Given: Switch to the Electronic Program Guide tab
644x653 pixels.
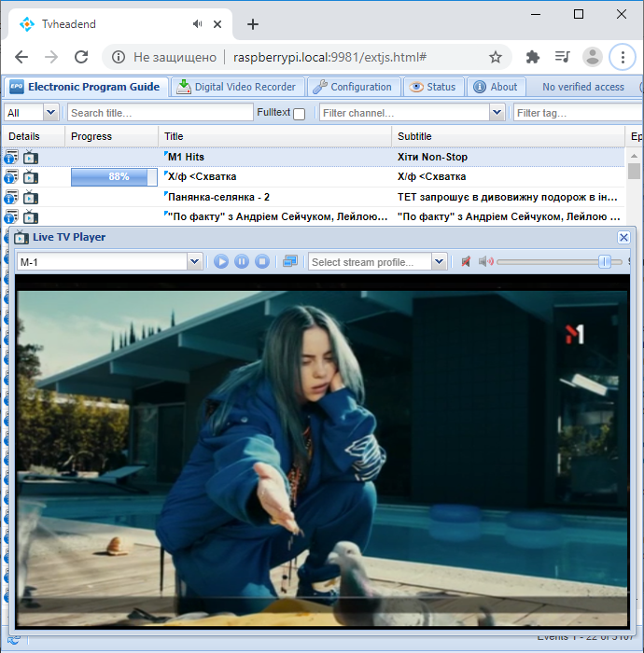Looking at the screenshot, I should coord(86,87).
